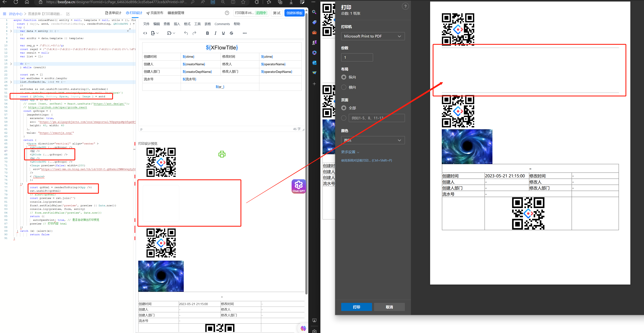The width and height of the screenshot is (644, 333).
Task: Click the 份数 copies input field
Action: tap(357, 57)
